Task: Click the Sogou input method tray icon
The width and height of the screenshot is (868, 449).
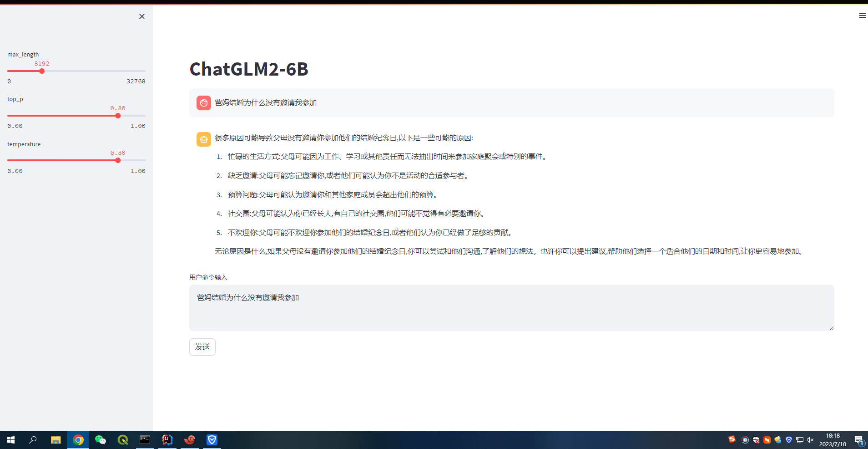Action: [x=732, y=439]
